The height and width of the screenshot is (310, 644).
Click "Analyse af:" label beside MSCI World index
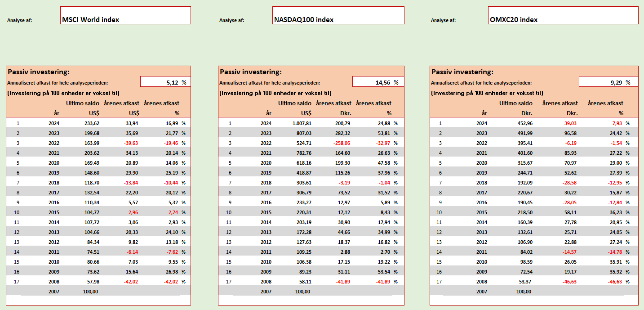[20, 20]
